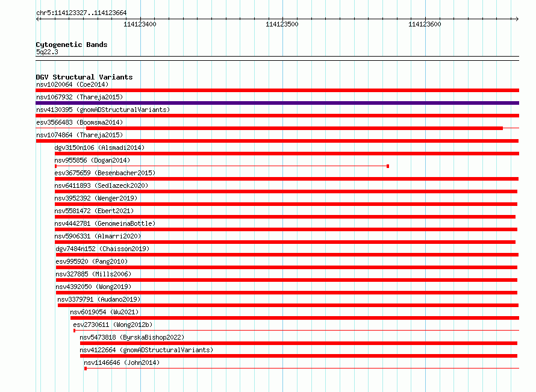536x392 pixels.
Task: Click nsv3379791 (Audano2019) label
Action: click(x=99, y=299)
